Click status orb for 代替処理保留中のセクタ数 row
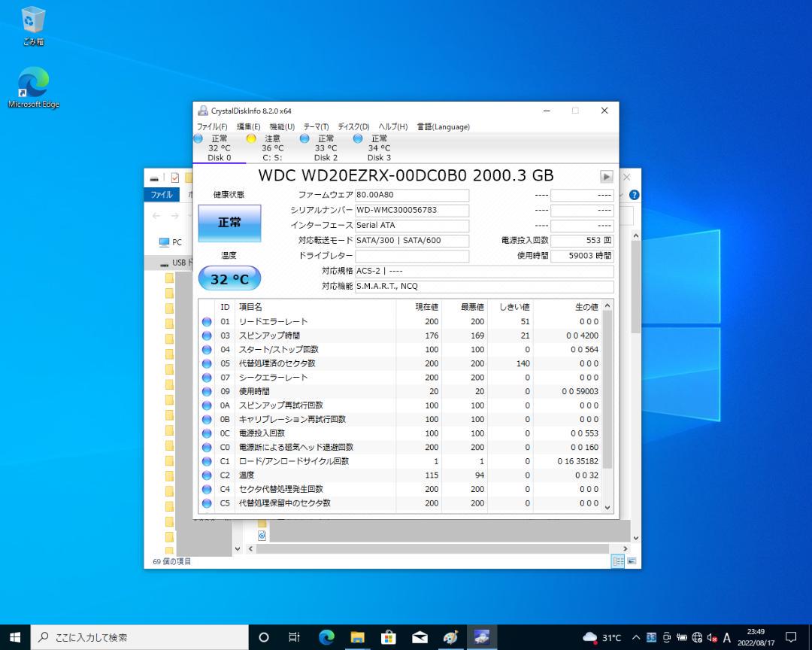The height and width of the screenshot is (650, 812). tap(208, 504)
